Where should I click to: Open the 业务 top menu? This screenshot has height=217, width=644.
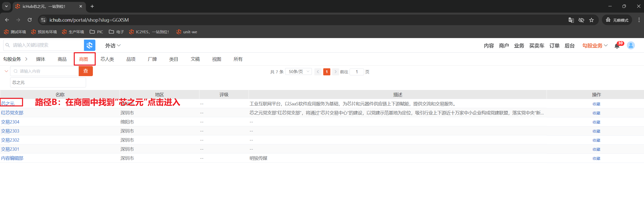[519, 46]
